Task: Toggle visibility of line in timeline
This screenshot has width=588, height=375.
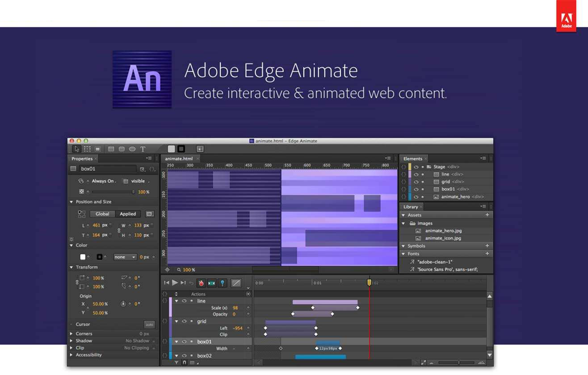Action: (184, 301)
